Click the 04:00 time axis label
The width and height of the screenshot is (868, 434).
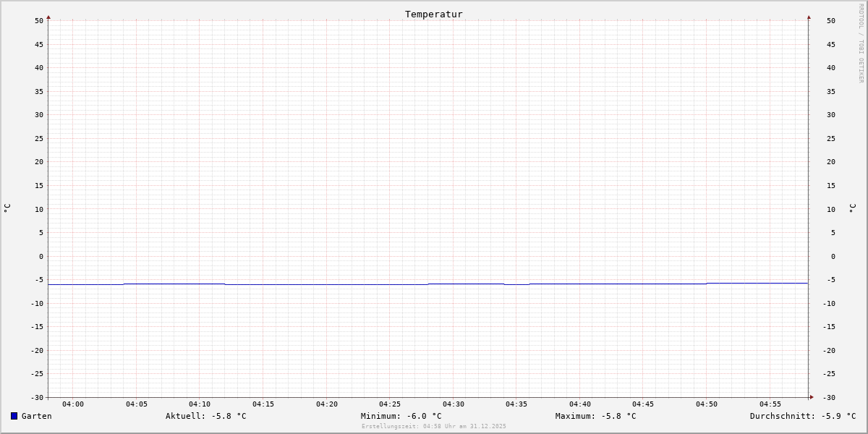click(73, 404)
